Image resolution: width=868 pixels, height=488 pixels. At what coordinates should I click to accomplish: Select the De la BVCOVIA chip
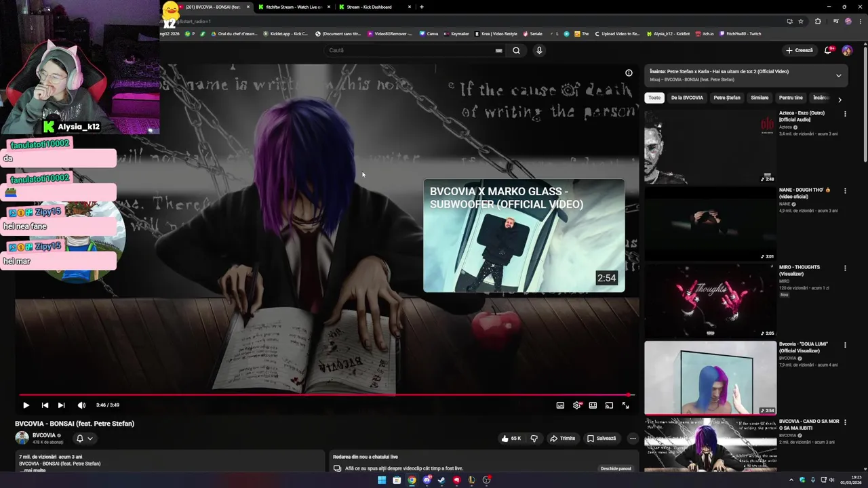687,98
